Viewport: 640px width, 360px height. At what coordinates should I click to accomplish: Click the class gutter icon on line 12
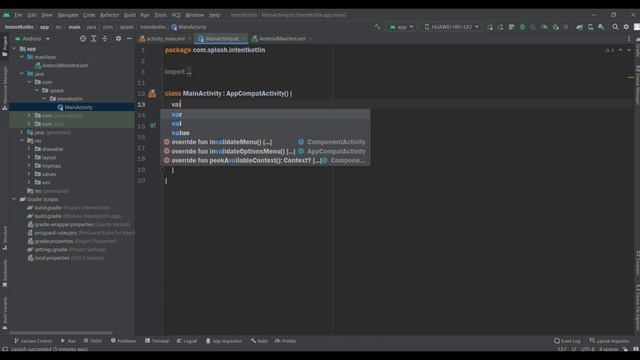tap(152, 93)
